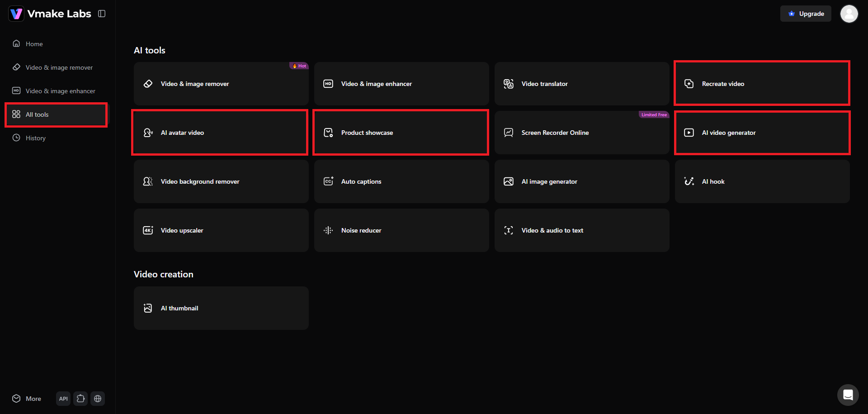Viewport: 868px width, 414px height.
Task: Click the HD icon beside sidebar Video & image enhancer
Action: click(16, 90)
